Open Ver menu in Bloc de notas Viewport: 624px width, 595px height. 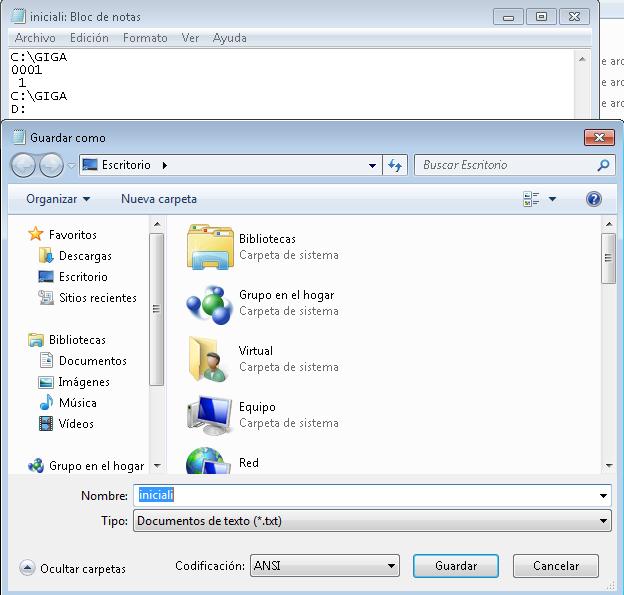click(x=190, y=38)
